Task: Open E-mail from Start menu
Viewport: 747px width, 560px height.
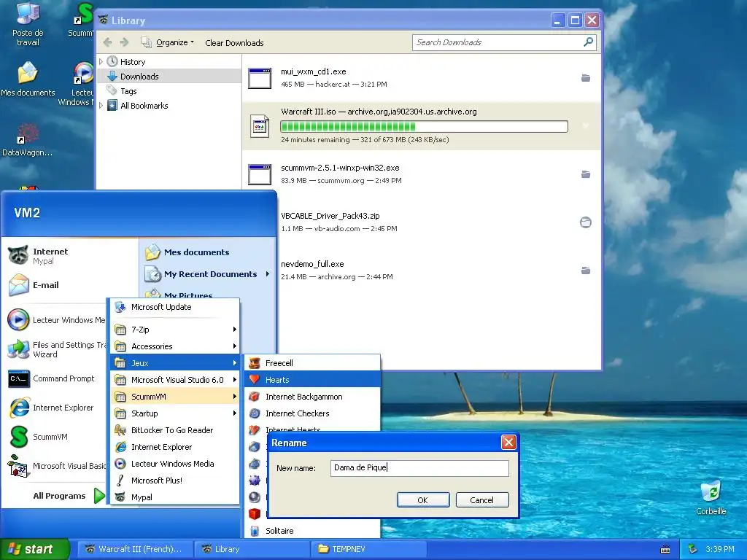Action: point(34,285)
